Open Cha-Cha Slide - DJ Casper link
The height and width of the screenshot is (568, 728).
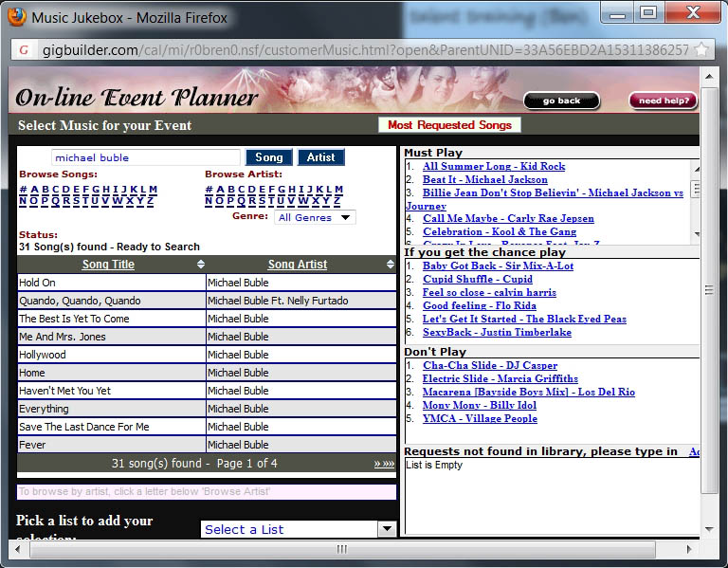pyautogui.click(x=490, y=365)
